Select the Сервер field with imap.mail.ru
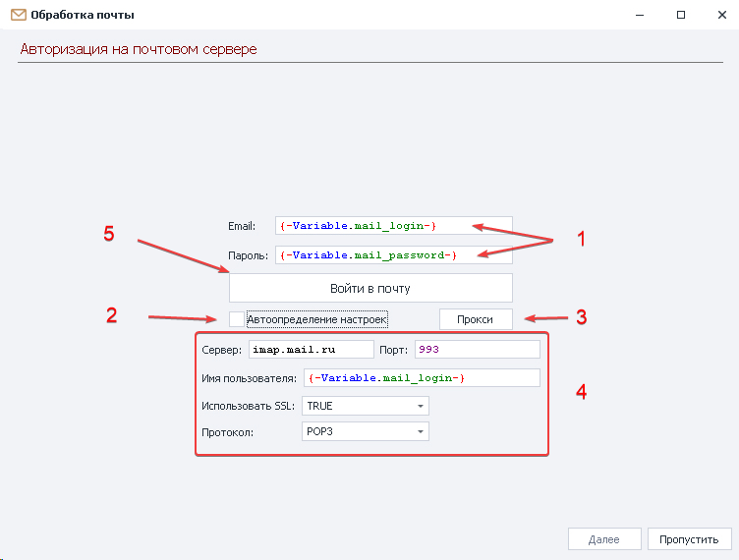 click(x=312, y=349)
